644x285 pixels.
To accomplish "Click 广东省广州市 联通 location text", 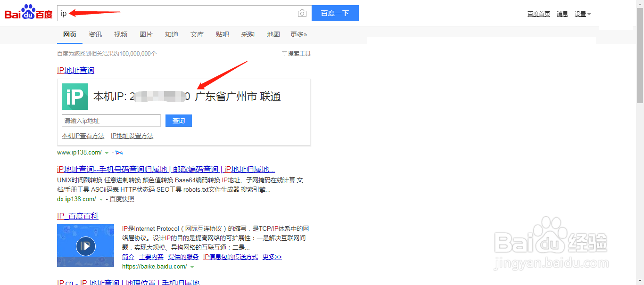I will pos(238,97).
